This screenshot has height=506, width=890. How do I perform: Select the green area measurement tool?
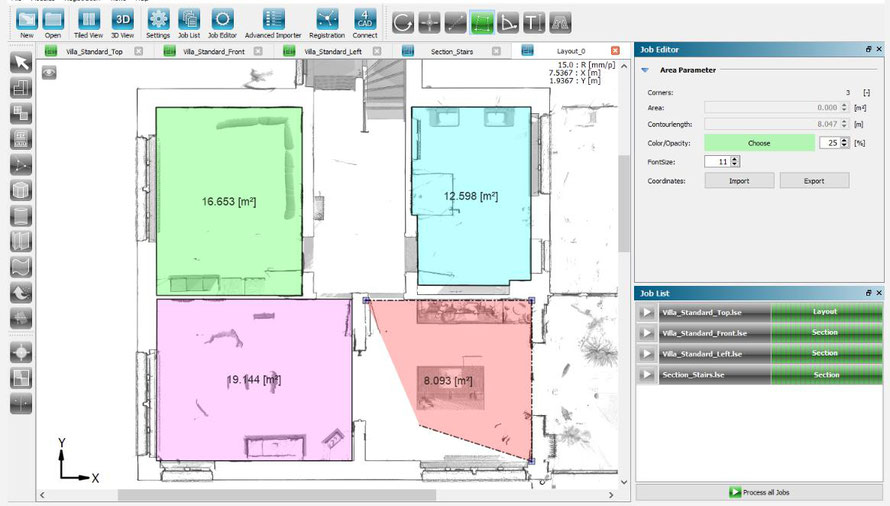(482, 23)
